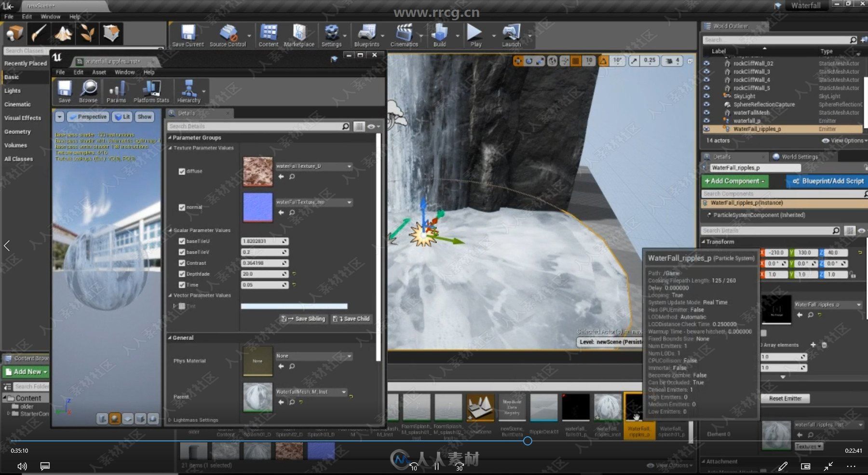Toggle normal parameter checkbox
The width and height of the screenshot is (868, 475).
[x=182, y=207]
